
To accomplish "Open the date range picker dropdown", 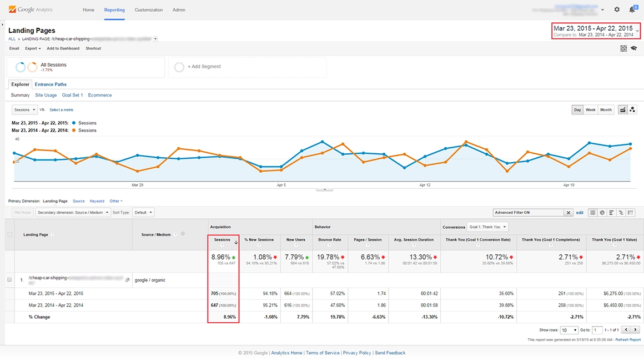I will click(637, 31).
